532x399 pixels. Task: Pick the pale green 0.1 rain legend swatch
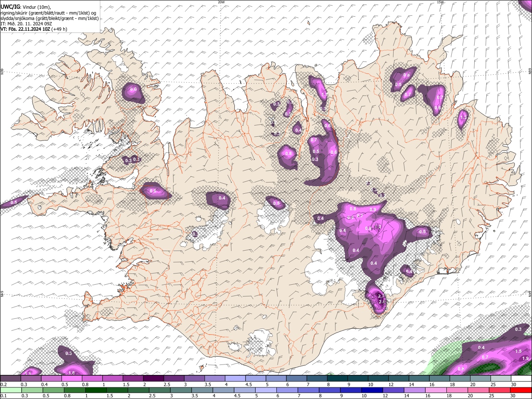(x=10, y=390)
